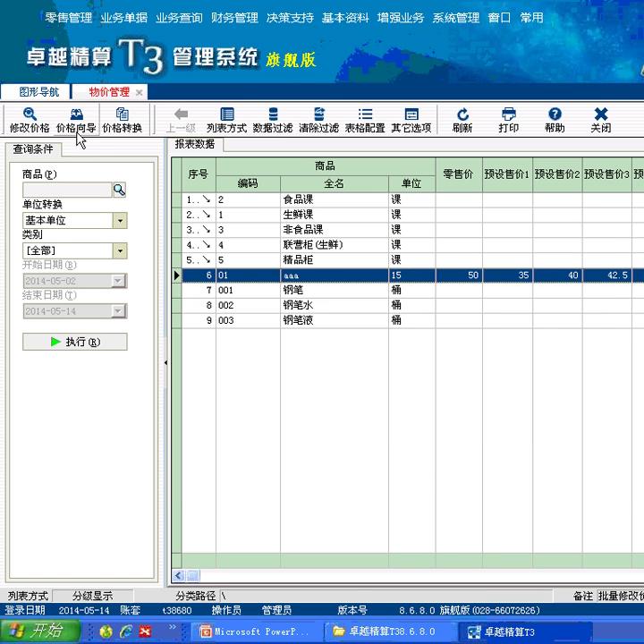
Task: Open 结束日期 date dropdown
Action: pos(118,311)
